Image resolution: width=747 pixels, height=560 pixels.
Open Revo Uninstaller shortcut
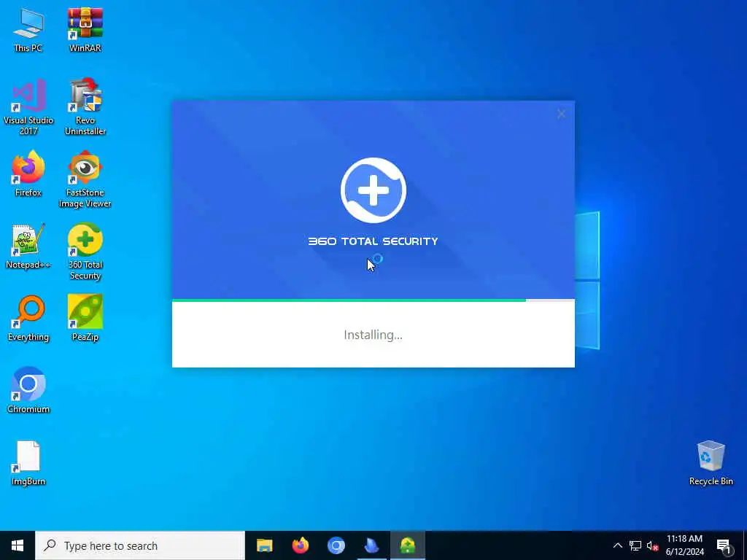tap(85, 108)
